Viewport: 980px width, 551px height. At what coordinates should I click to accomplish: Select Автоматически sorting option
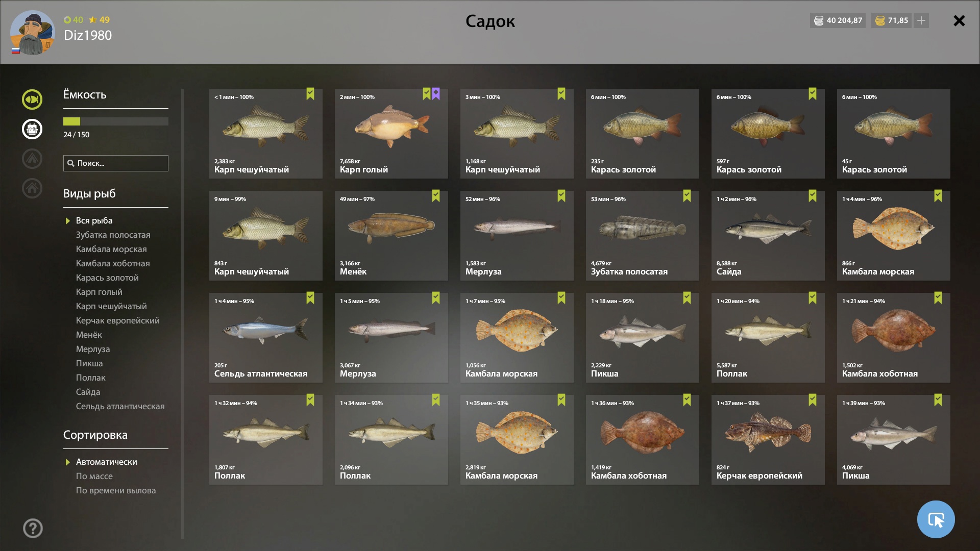pyautogui.click(x=107, y=462)
